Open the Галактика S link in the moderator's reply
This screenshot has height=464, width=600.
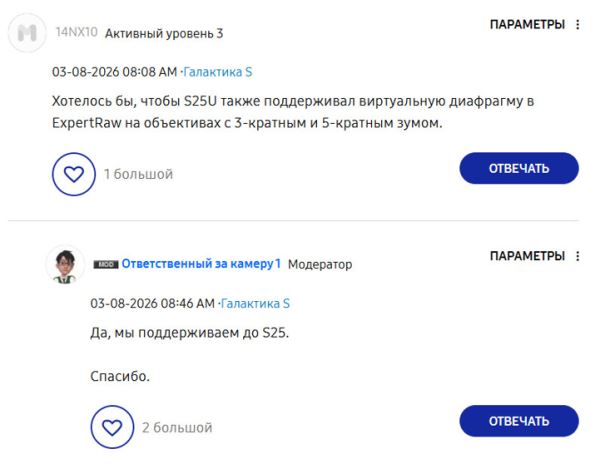coord(255,303)
